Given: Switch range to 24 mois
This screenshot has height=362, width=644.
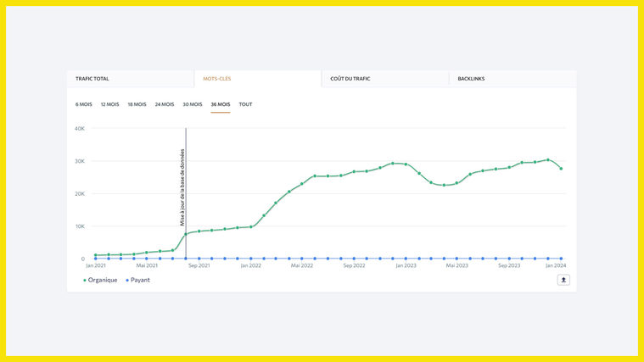Looking at the screenshot, I should pyautogui.click(x=165, y=104).
